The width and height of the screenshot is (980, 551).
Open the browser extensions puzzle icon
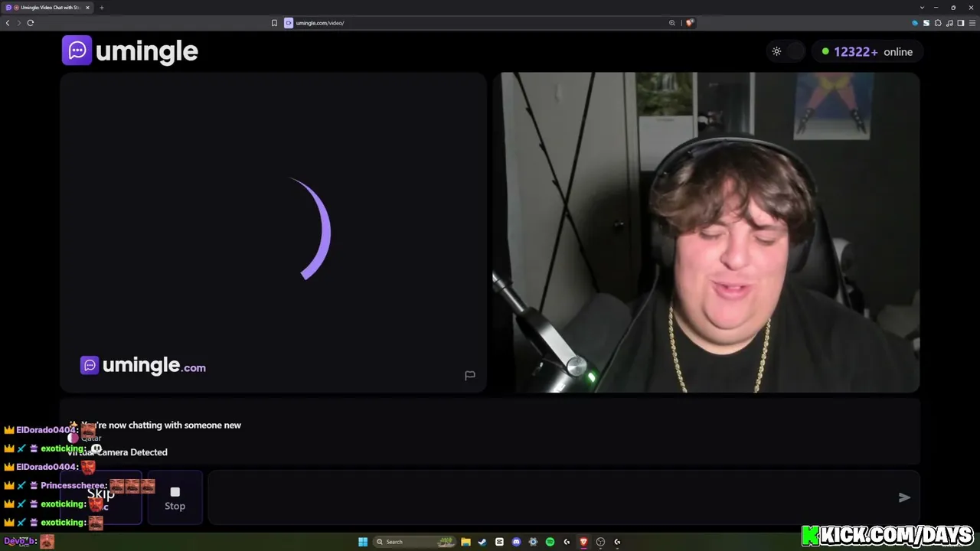[938, 23]
